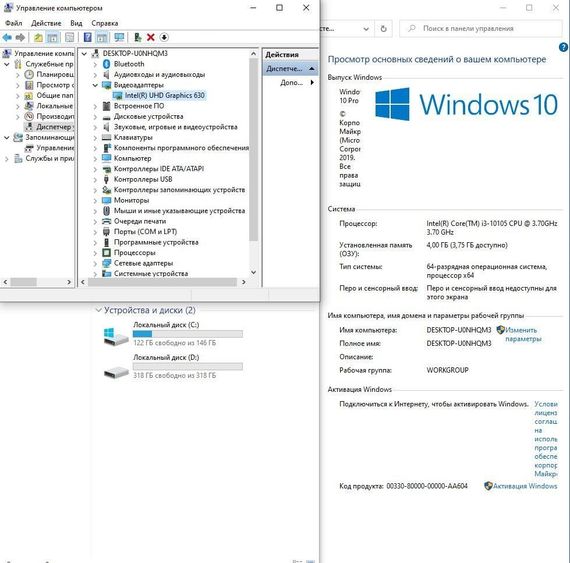This screenshot has width=570, height=563.
Task: Collapse Устройства и диски section
Action: pos(98,310)
